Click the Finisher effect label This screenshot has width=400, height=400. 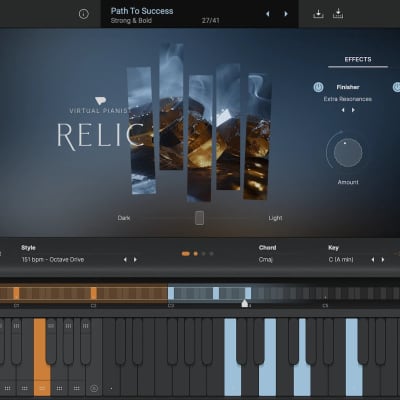[x=348, y=87]
